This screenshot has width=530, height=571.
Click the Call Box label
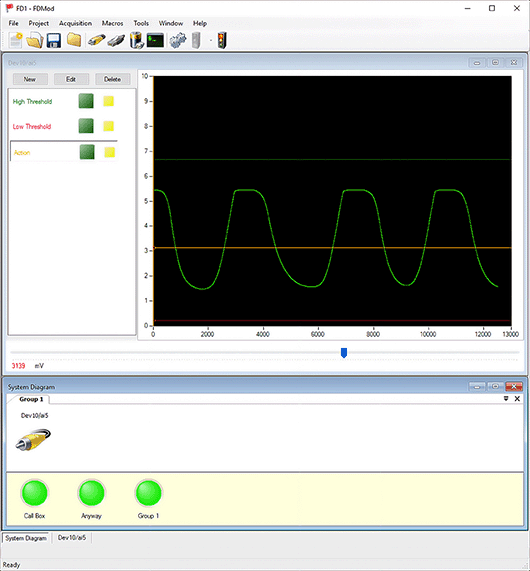click(35, 516)
